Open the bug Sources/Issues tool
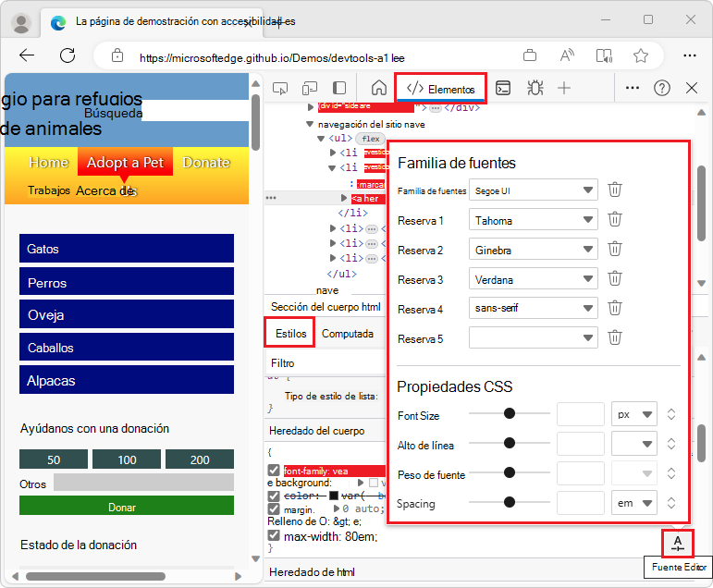 coord(535,88)
